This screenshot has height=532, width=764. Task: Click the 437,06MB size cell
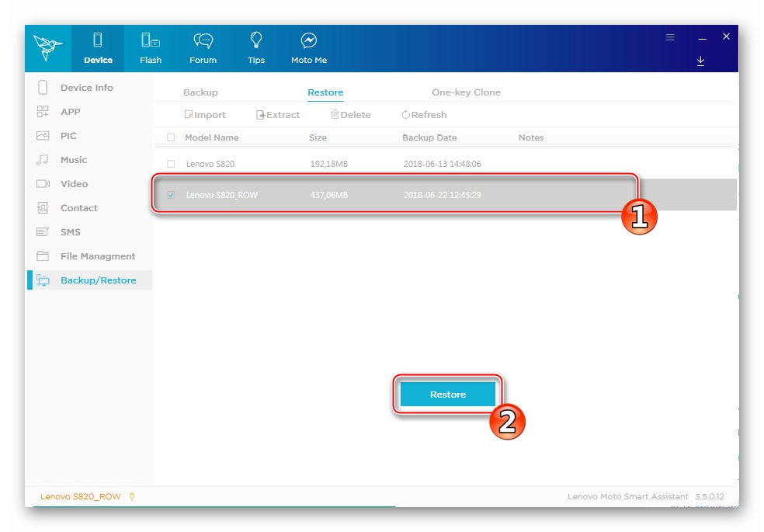[x=329, y=195]
